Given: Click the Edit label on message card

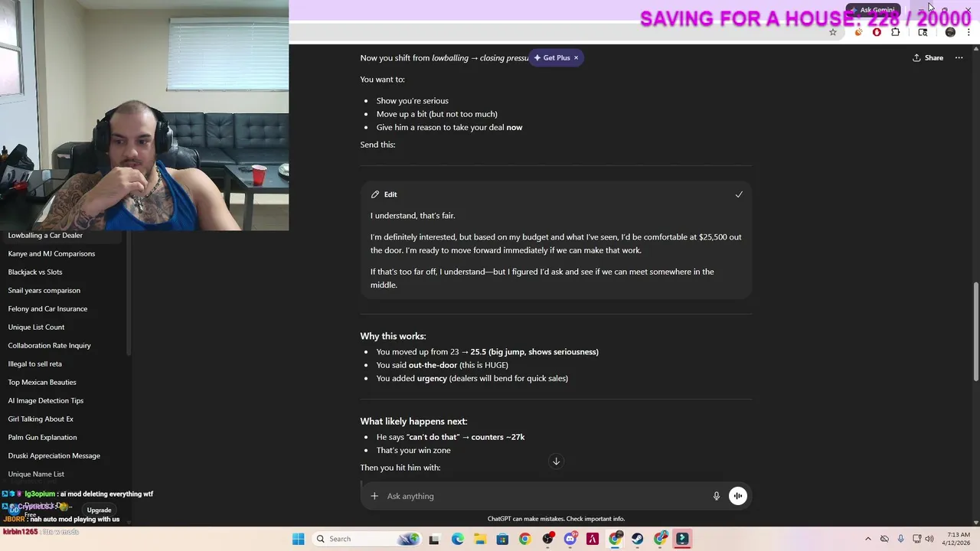Looking at the screenshot, I should [x=390, y=194].
